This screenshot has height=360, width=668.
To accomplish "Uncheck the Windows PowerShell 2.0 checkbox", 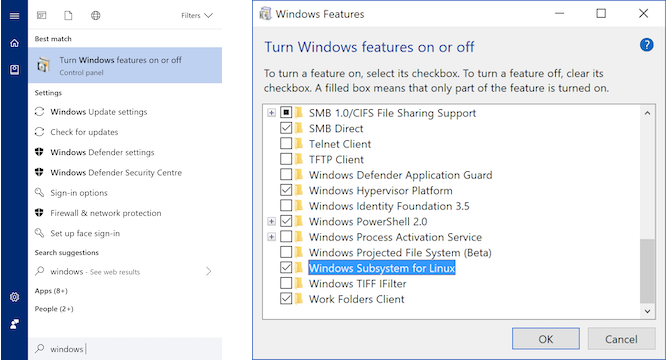I will (x=286, y=221).
